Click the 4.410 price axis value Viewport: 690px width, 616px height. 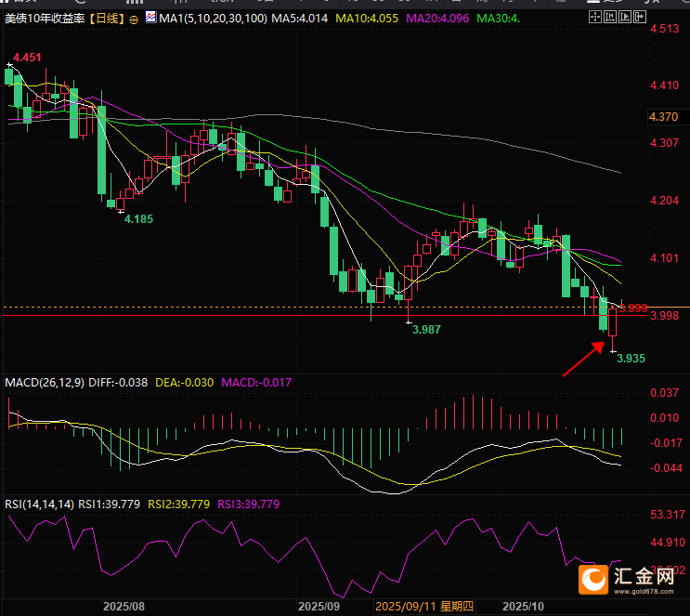click(x=665, y=85)
